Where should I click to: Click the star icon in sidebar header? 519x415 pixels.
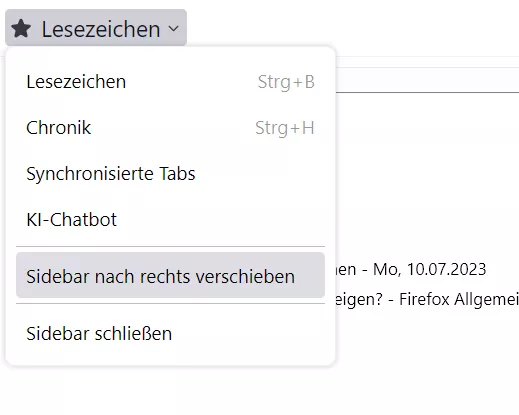[21, 29]
